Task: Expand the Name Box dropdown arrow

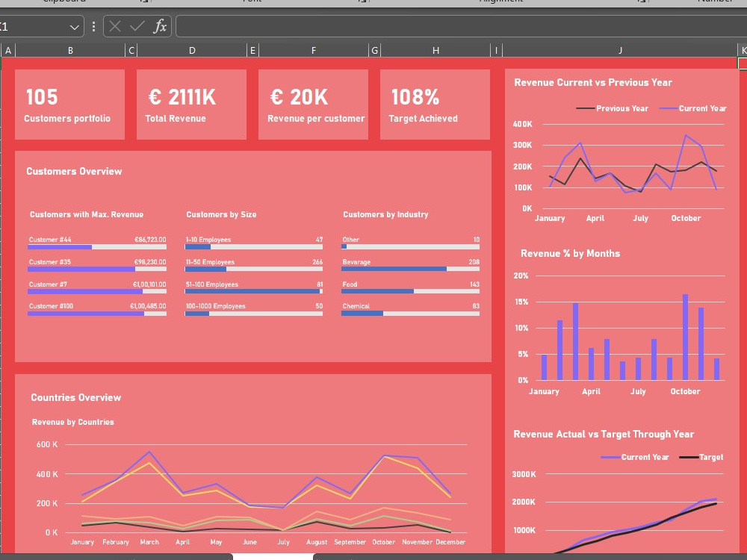Action: 74,27
